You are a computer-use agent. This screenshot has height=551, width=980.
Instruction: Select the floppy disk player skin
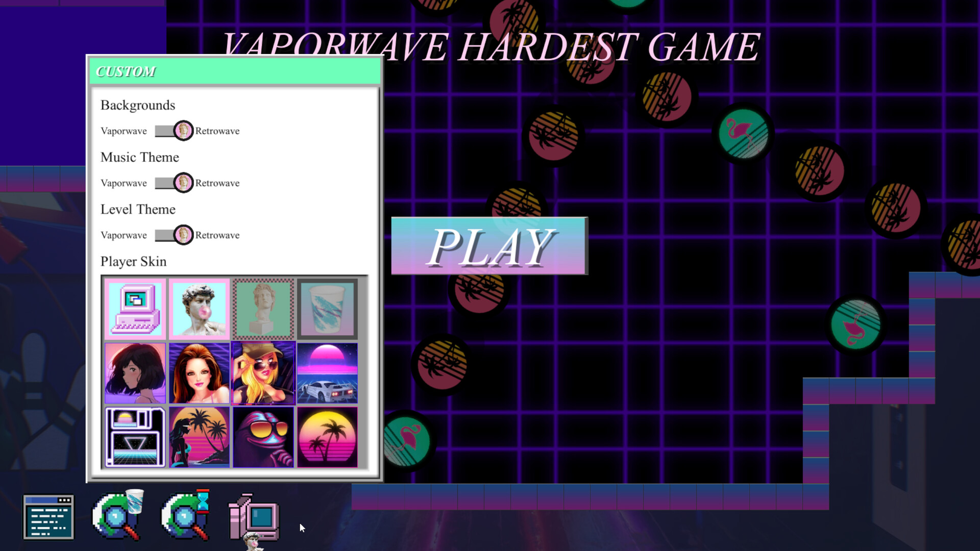(x=135, y=436)
